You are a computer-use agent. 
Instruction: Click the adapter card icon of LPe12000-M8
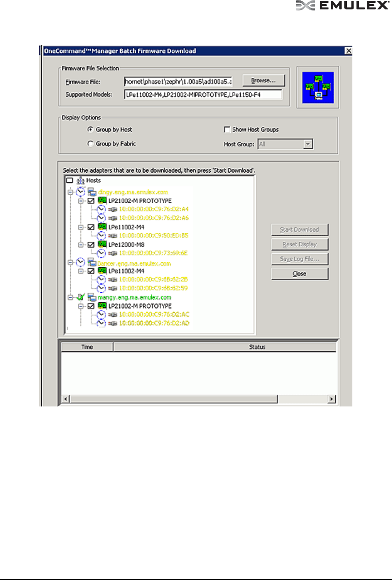(x=102, y=244)
